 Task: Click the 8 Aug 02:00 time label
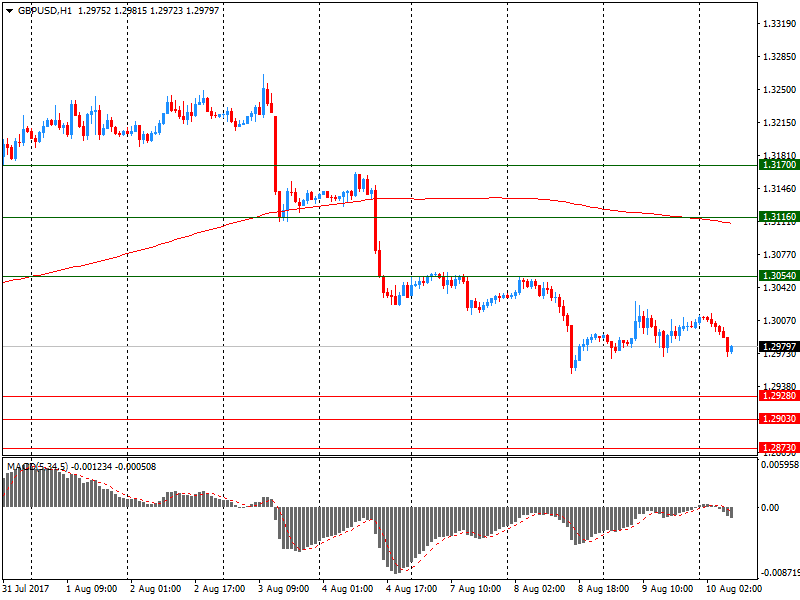pyautogui.click(x=539, y=589)
